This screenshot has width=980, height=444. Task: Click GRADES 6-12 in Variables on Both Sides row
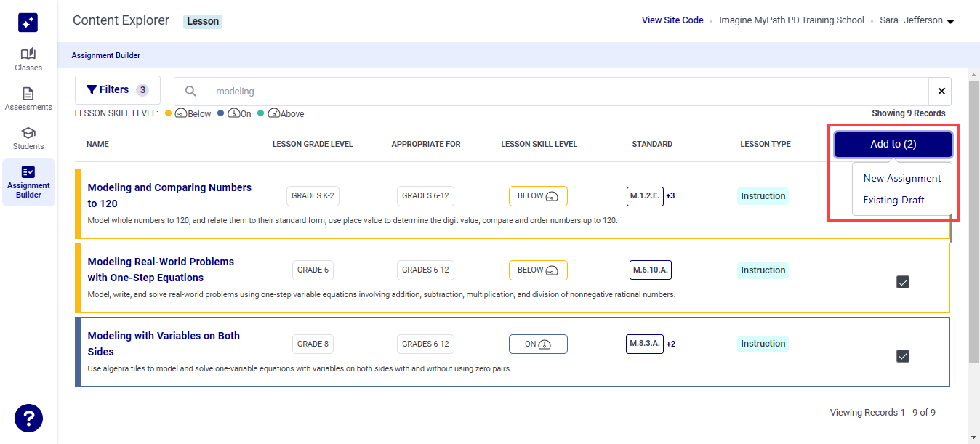[x=425, y=344]
